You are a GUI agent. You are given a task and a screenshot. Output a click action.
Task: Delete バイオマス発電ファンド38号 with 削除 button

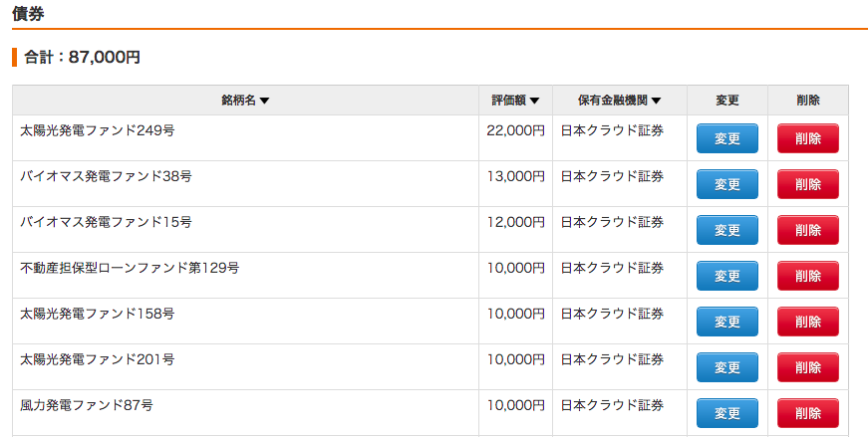point(807,184)
